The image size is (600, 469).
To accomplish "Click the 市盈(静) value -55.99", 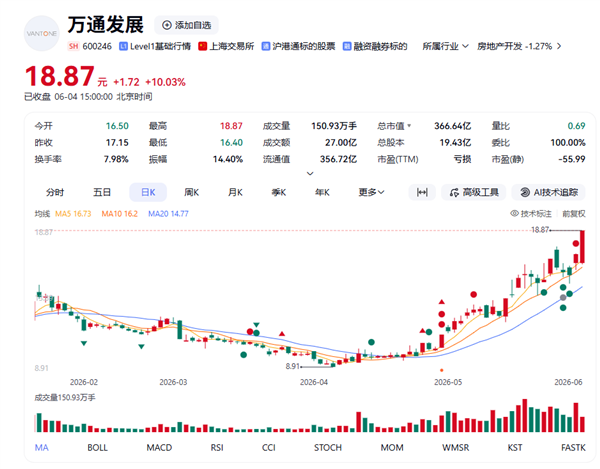I will (x=572, y=159).
